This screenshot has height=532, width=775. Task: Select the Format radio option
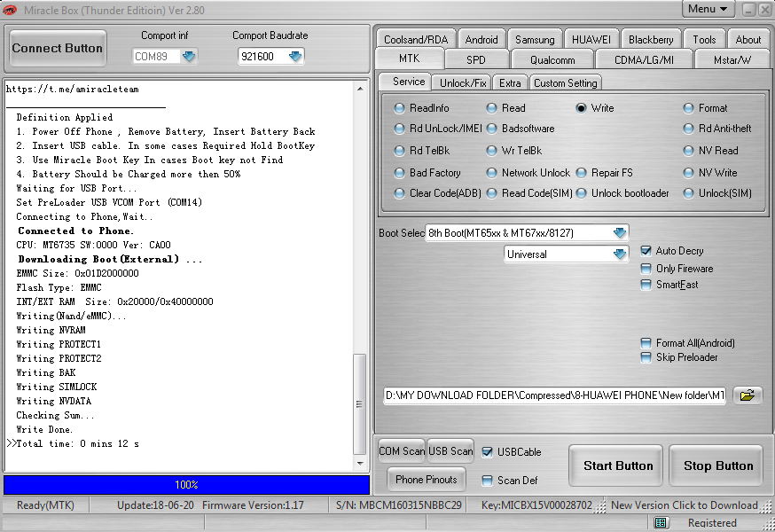tap(688, 108)
